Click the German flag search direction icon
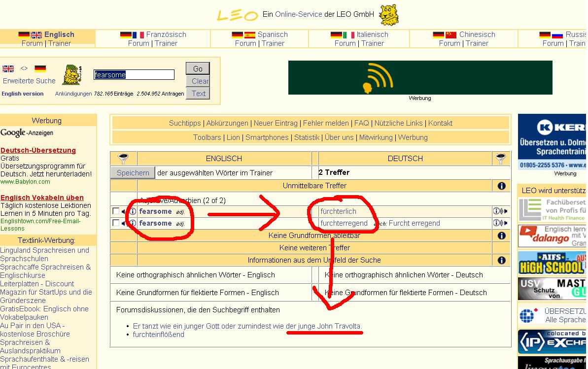Image resolution: width=588 pixels, height=369 pixels. click(40, 69)
